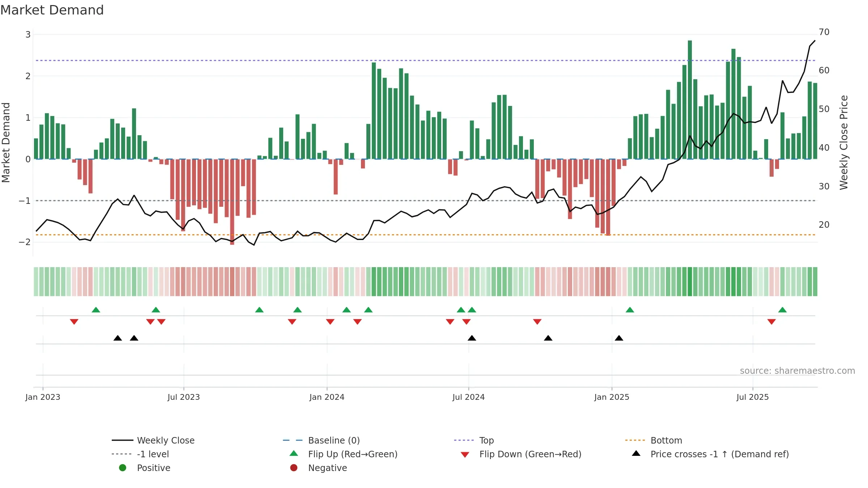Click the green flip-up marker after Jan 2025
Image resolution: width=868 pixels, height=488 pixels.
pyautogui.click(x=630, y=310)
